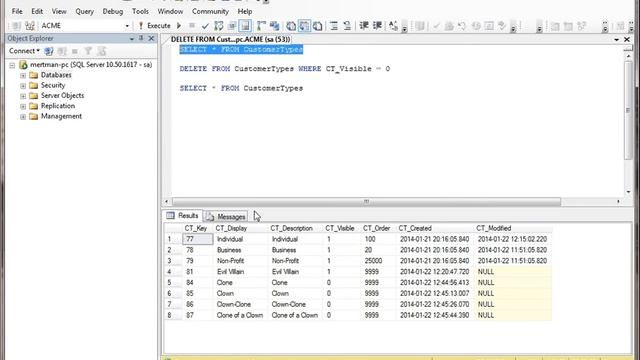Switch output to Results to Text

(291, 26)
